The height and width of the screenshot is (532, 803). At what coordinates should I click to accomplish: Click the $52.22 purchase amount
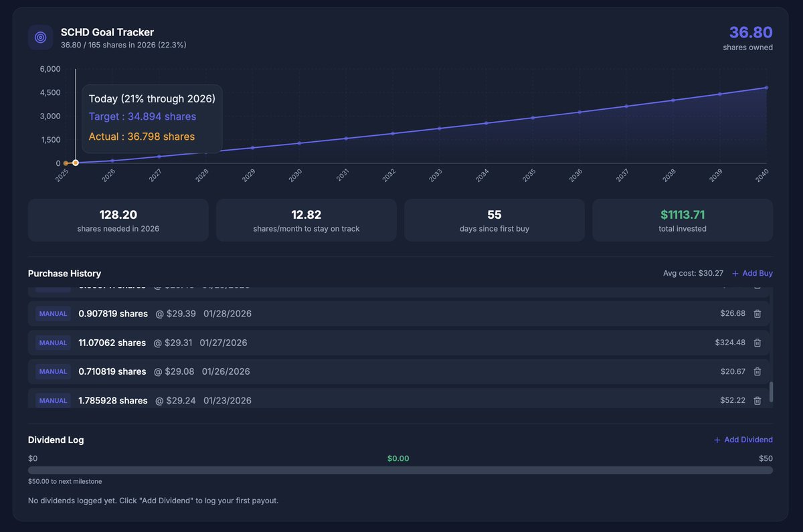point(733,401)
